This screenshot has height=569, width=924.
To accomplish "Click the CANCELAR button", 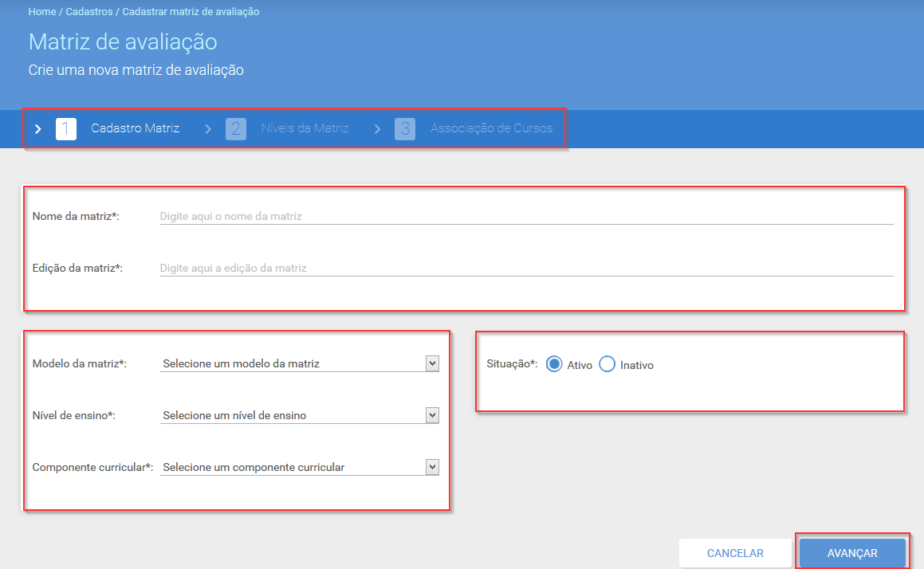I will click(735, 553).
